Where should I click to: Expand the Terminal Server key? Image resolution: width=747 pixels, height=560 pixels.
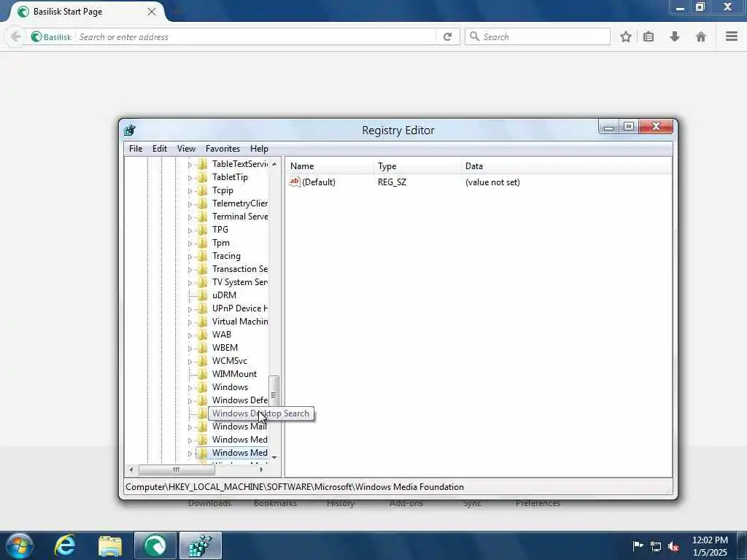point(190,217)
